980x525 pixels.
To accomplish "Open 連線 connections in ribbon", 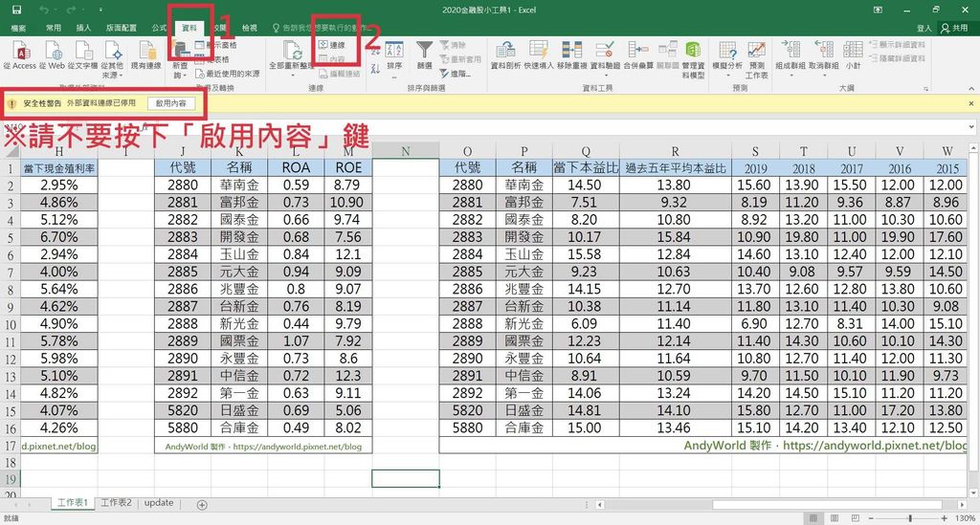I will pyautogui.click(x=332, y=45).
